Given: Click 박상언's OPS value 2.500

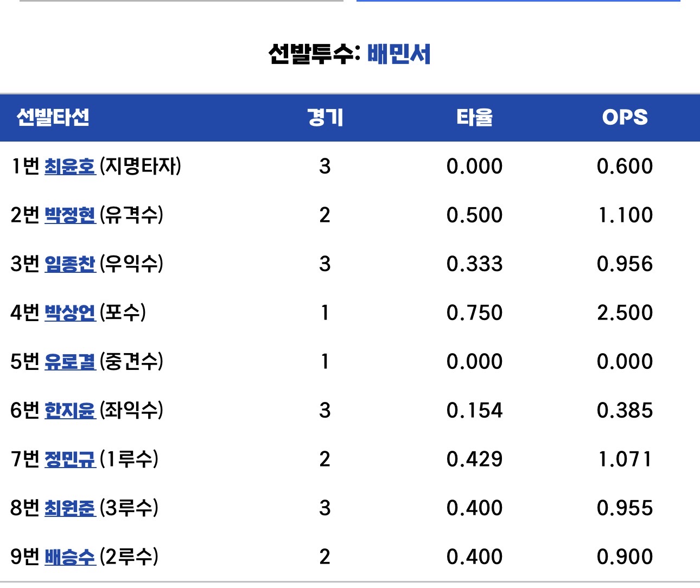Looking at the screenshot, I should point(625,312).
